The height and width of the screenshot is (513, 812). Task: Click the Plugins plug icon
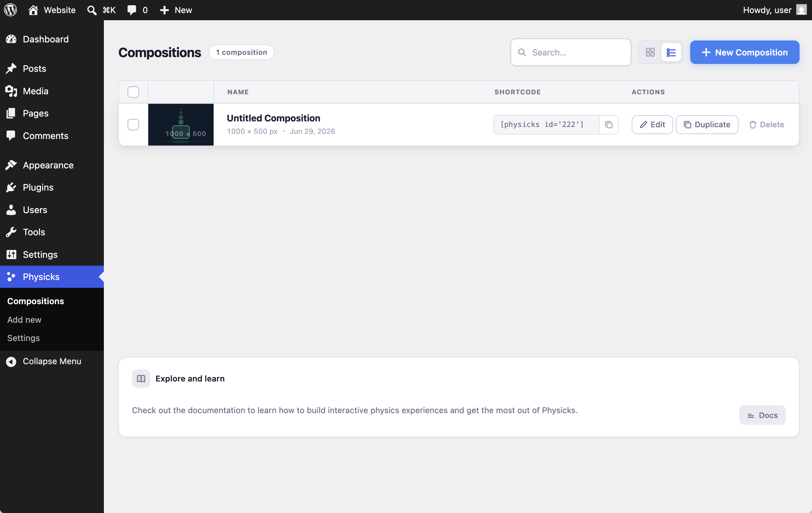click(x=11, y=187)
